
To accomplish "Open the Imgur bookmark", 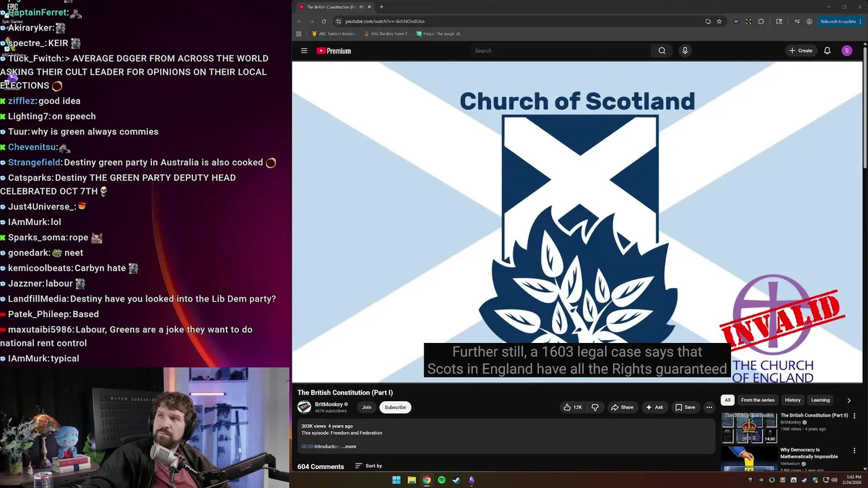I will coord(440,34).
